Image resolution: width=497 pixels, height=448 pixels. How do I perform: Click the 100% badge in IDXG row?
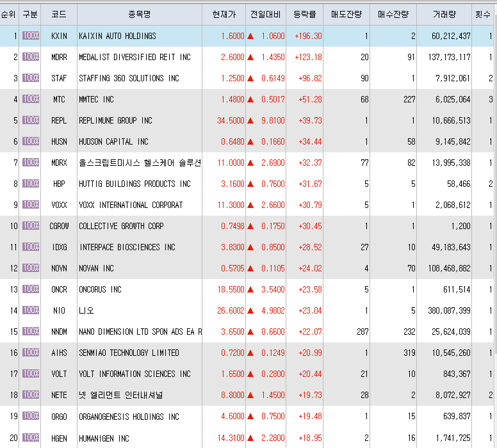point(31,247)
